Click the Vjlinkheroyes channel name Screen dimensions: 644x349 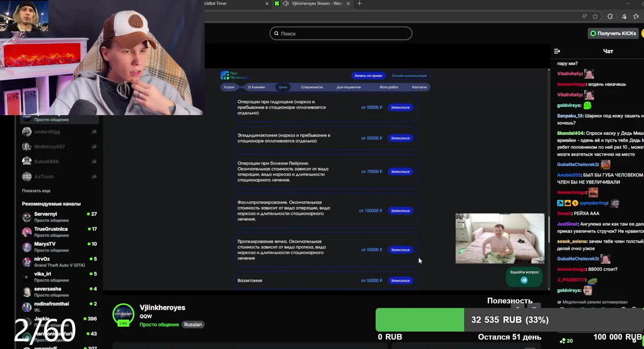(162, 308)
